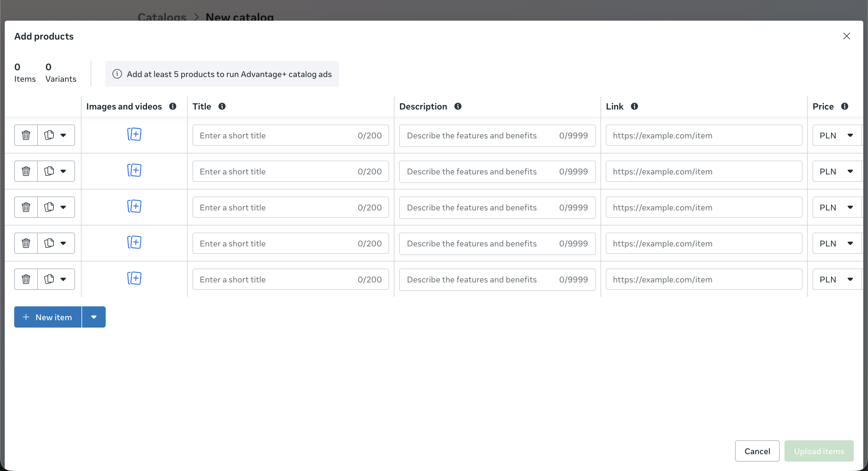Show info tooltip for Link column
The height and width of the screenshot is (471, 868).
[x=634, y=107]
